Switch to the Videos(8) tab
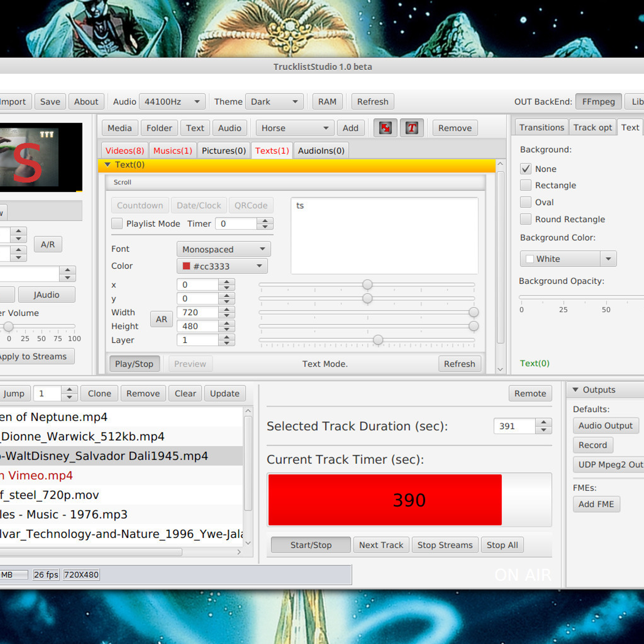Image resolution: width=644 pixels, height=644 pixels. click(x=125, y=151)
